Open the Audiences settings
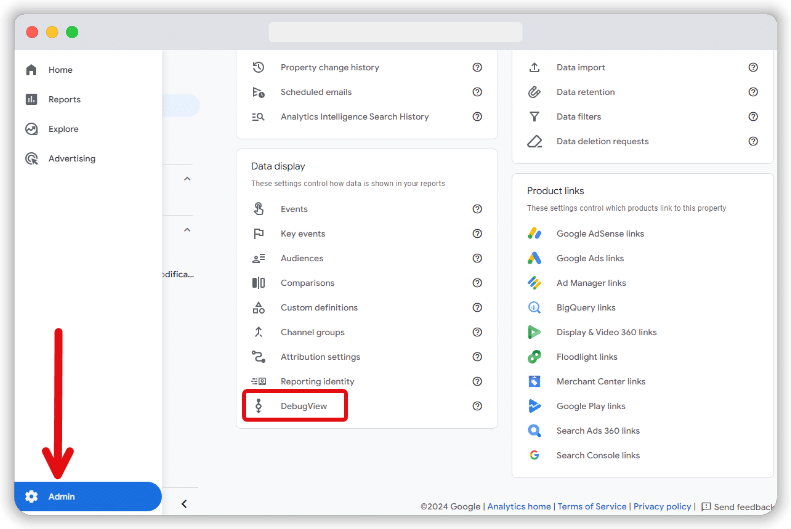Screen dimensions: 791x529 [x=302, y=258]
